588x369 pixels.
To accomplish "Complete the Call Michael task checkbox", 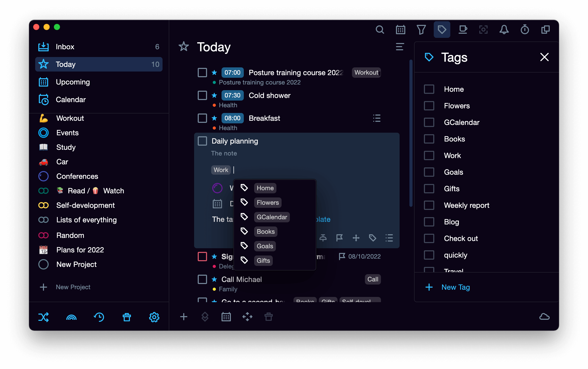I will click(202, 279).
